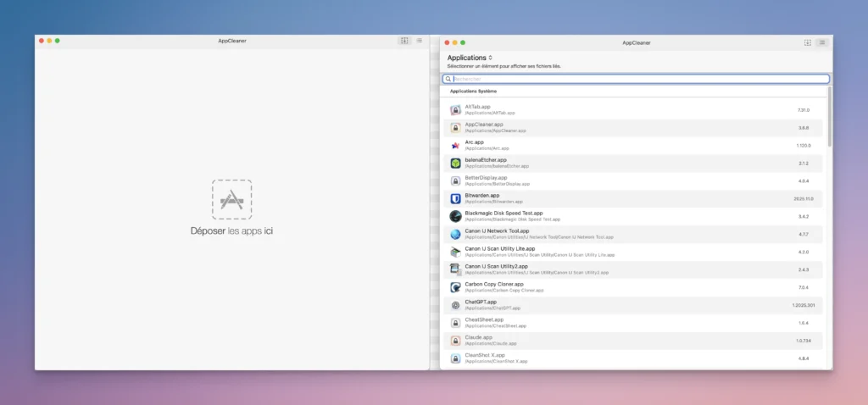The height and width of the screenshot is (405, 868).
Task: Click the BetterDisplay.app locked icon
Action: [455, 181]
